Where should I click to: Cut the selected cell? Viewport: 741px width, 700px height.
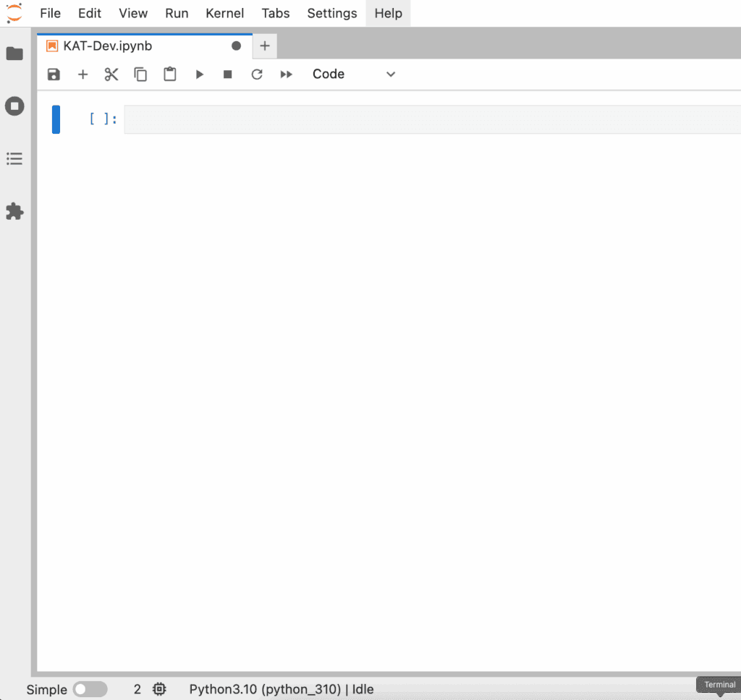click(x=111, y=74)
